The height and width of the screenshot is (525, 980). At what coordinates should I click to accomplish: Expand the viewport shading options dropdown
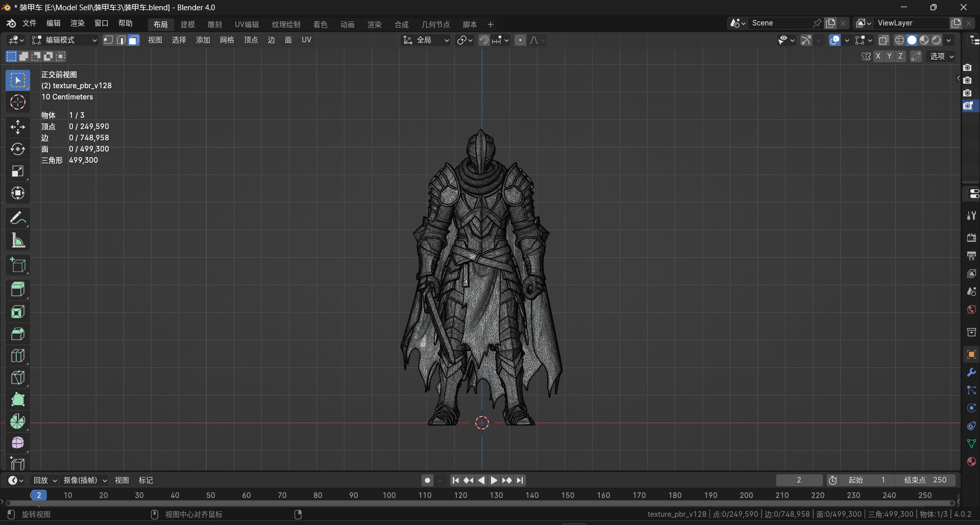949,40
